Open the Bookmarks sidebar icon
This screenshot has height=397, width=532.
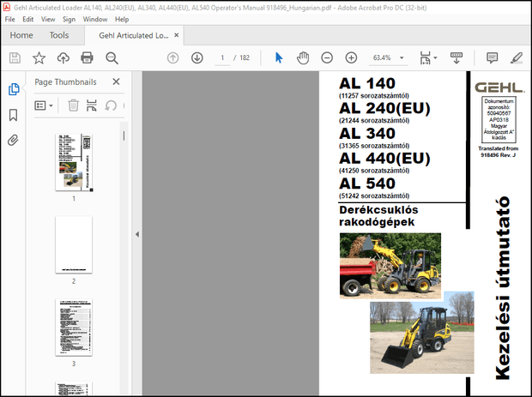pyautogui.click(x=13, y=115)
